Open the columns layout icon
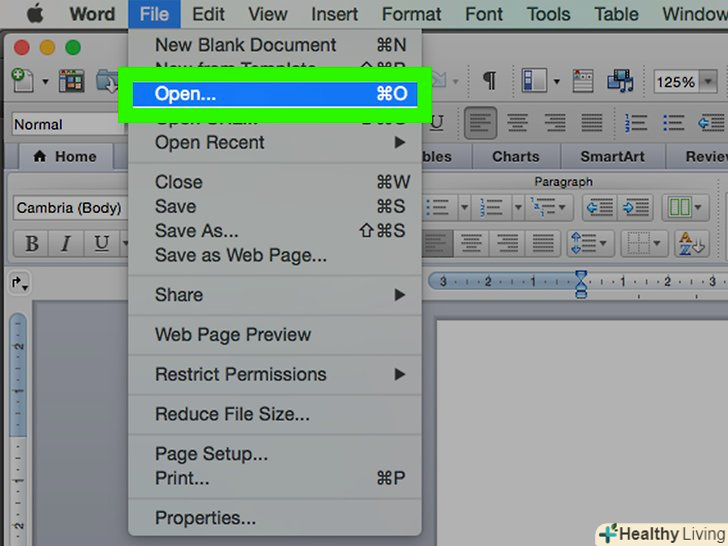The width and height of the screenshot is (728, 546). (x=681, y=207)
